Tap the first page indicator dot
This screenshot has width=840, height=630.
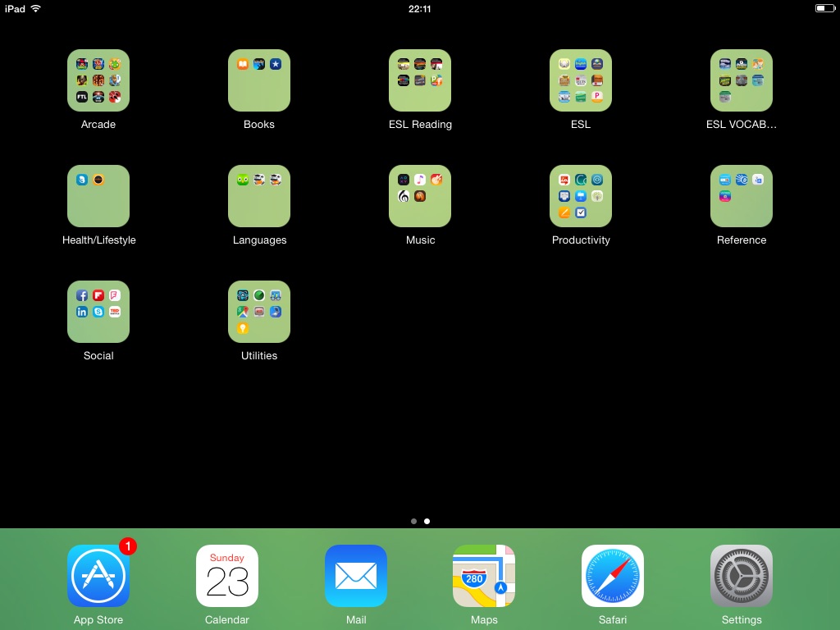413,521
